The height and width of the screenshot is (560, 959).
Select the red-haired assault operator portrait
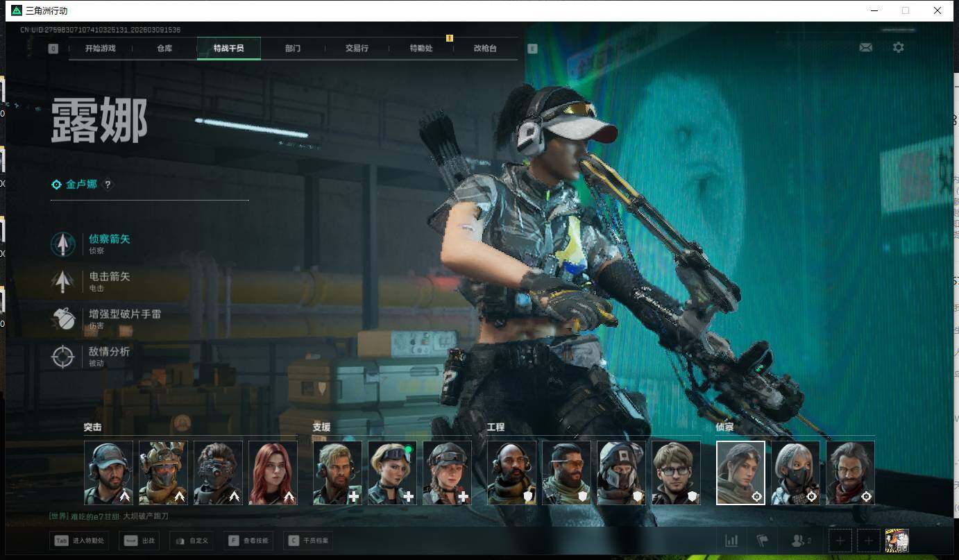click(273, 473)
